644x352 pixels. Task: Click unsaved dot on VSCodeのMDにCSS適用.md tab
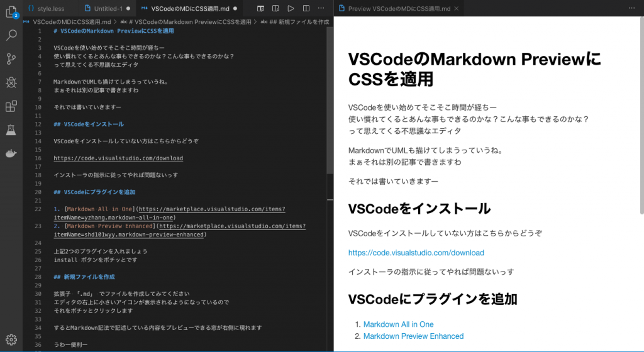[x=235, y=9]
